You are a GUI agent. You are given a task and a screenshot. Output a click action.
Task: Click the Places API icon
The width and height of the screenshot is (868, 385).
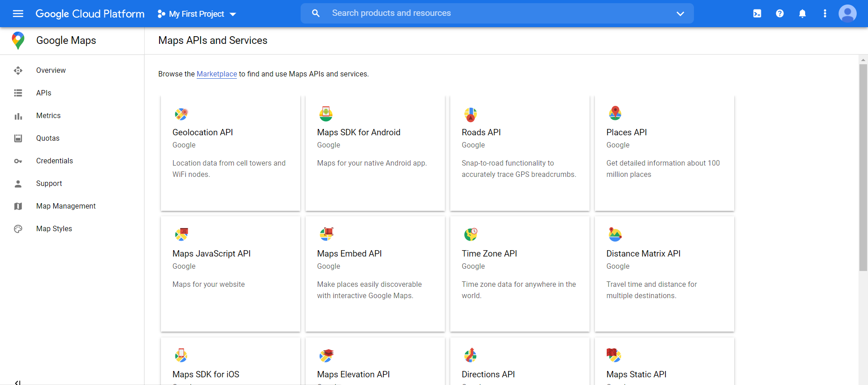615,113
